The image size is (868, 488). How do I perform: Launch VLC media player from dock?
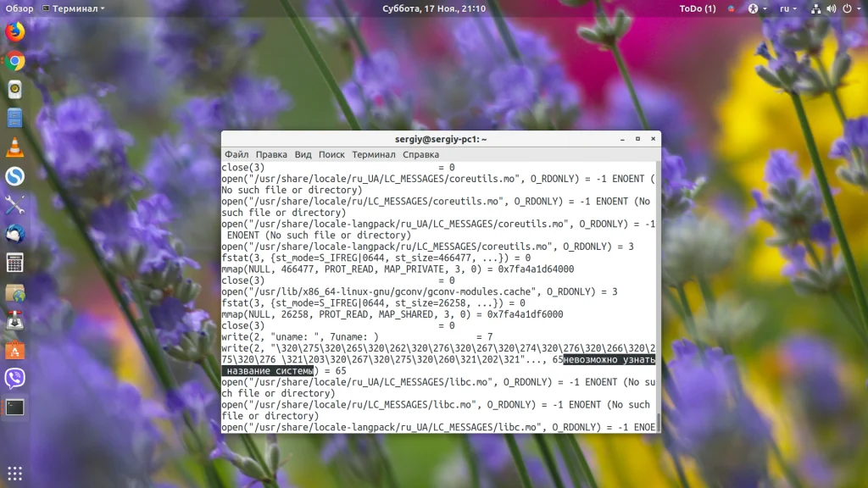click(15, 147)
